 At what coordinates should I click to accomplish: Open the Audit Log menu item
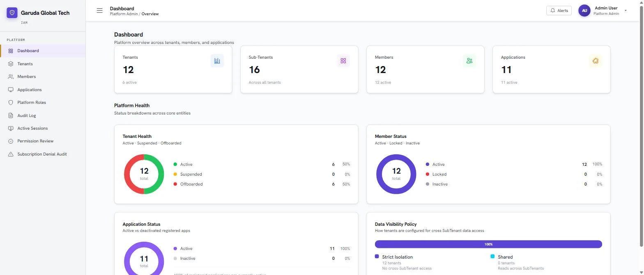[43, 115]
